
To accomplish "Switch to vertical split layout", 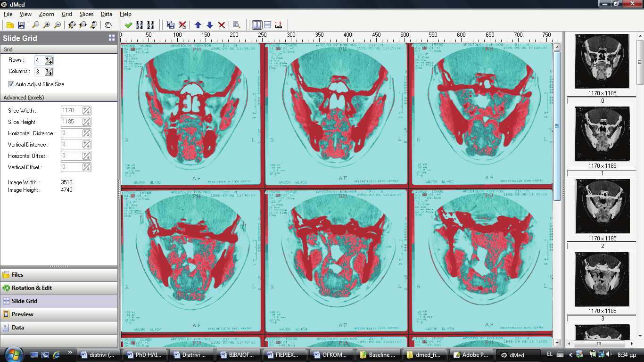I will (x=257, y=25).
